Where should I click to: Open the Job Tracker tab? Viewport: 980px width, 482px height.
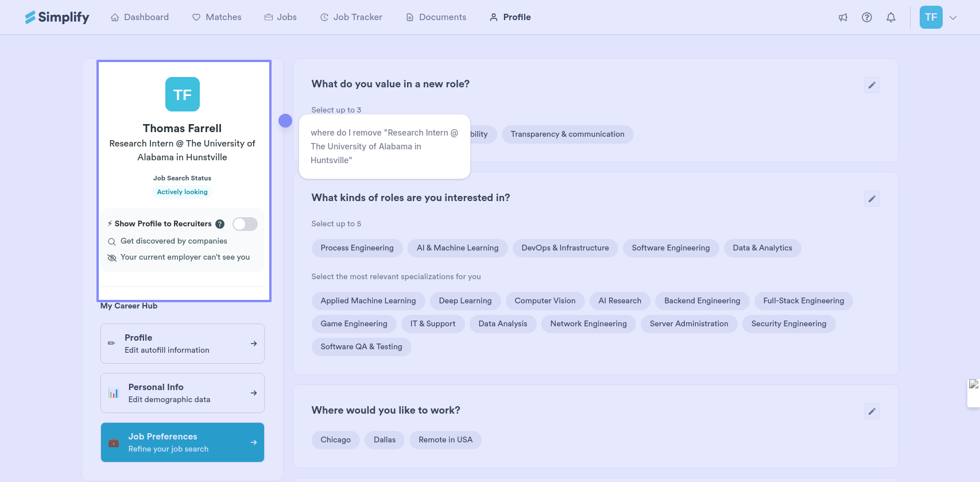click(x=351, y=17)
